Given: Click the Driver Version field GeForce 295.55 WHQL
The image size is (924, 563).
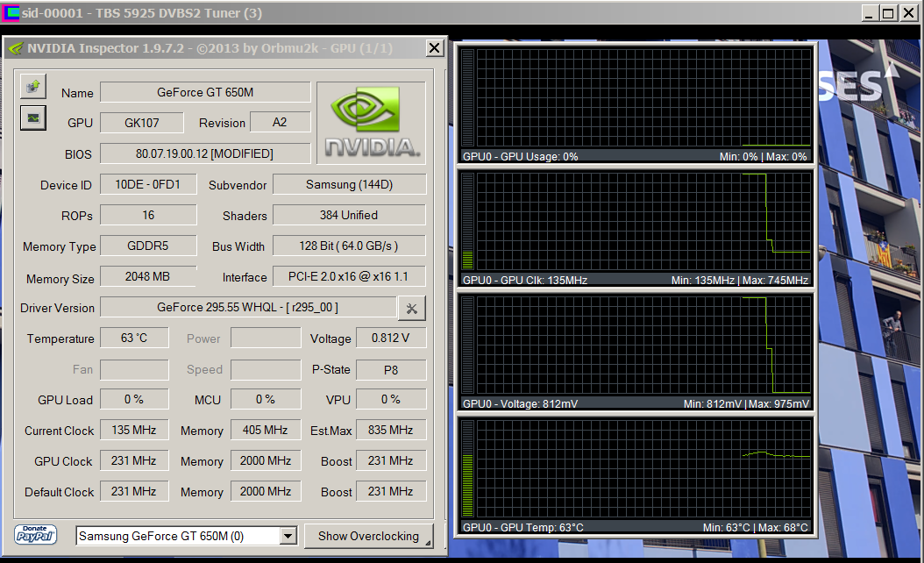Looking at the screenshot, I should click(248, 307).
